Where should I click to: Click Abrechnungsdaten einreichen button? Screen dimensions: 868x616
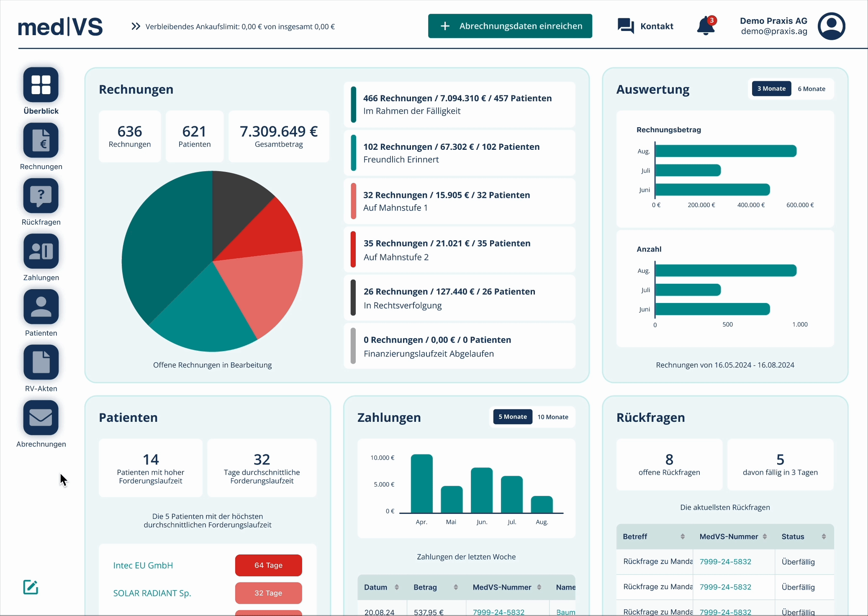tap(510, 26)
